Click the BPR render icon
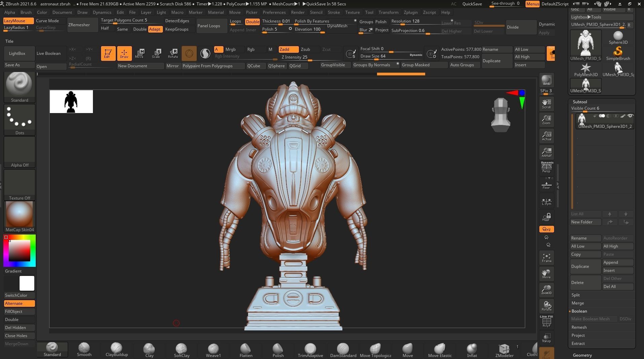This screenshot has width=644, height=359. coord(546,80)
